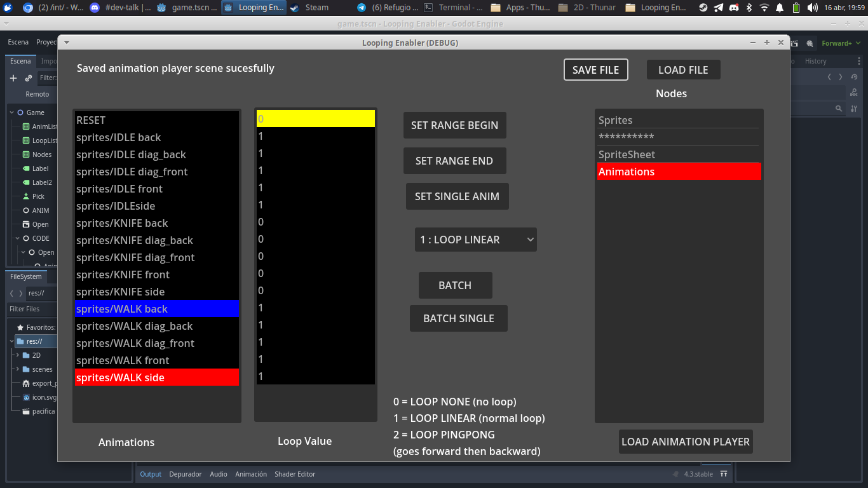
Task: Click the export presets file icon in FileSystem
Action: point(26,383)
